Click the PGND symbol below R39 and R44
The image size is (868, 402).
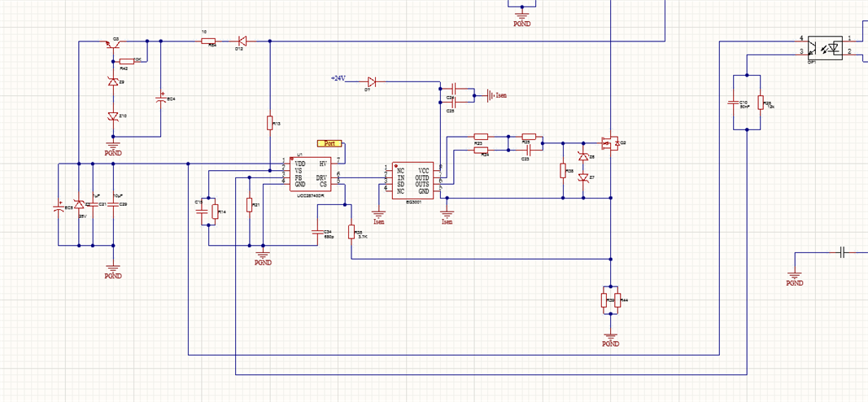(x=611, y=339)
